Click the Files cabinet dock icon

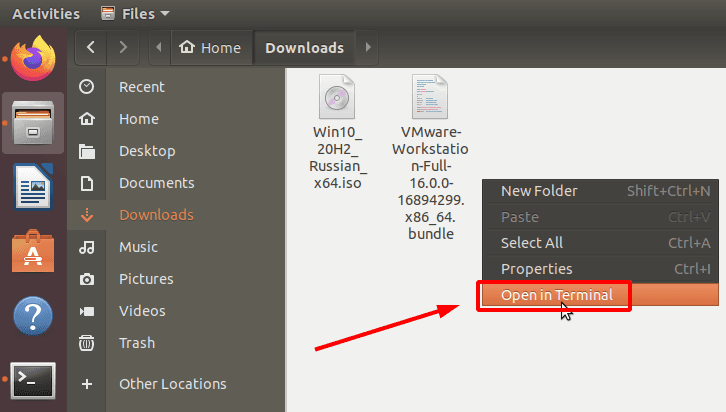pos(33,123)
